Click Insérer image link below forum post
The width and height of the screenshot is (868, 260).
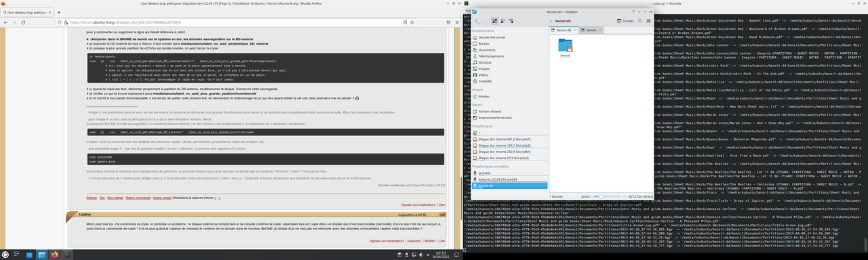tap(162, 198)
